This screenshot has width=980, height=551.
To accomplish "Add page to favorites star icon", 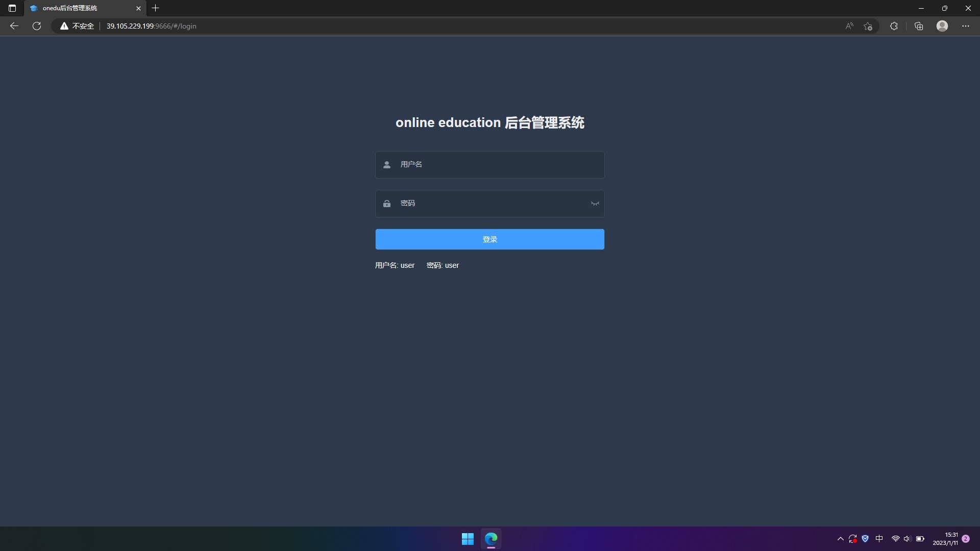I will pyautogui.click(x=868, y=26).
